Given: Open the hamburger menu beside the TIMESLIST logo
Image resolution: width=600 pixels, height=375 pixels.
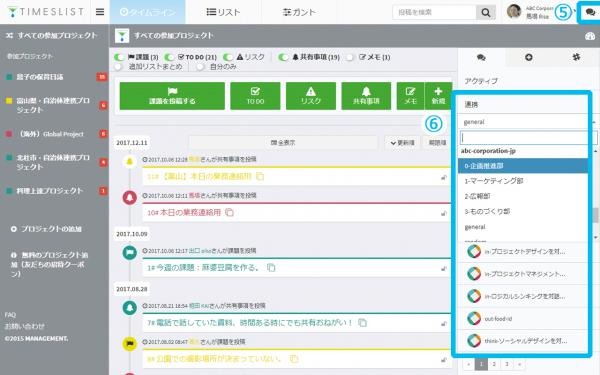Looking at the screenshot, I should click(x=100, y=12).
